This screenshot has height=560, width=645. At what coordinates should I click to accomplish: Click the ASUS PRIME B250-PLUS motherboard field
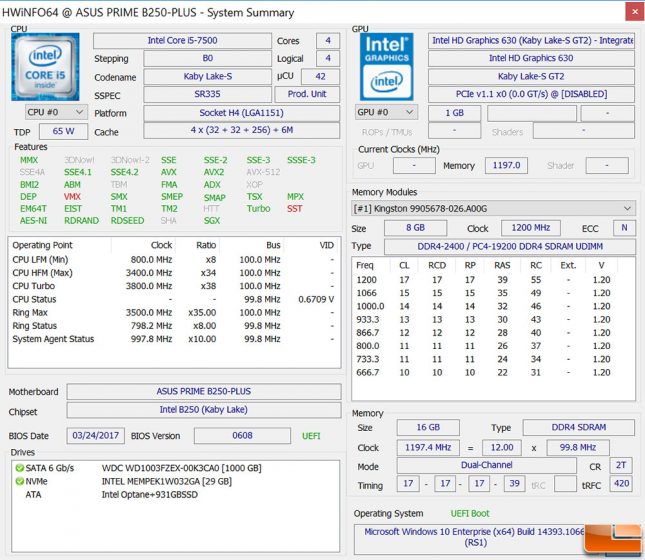pos(204,392)
